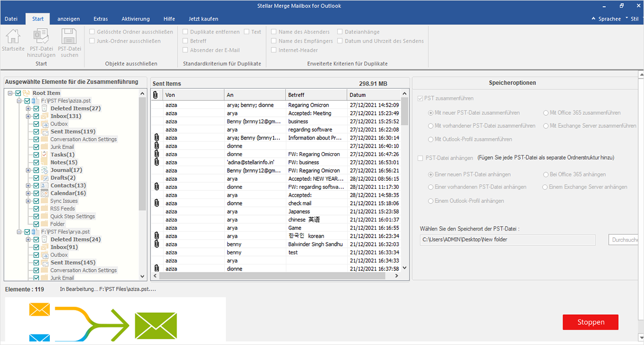Viewport: 644px width, 345px height.
Task: Click the PST save location path field
Action: [508, 240]
